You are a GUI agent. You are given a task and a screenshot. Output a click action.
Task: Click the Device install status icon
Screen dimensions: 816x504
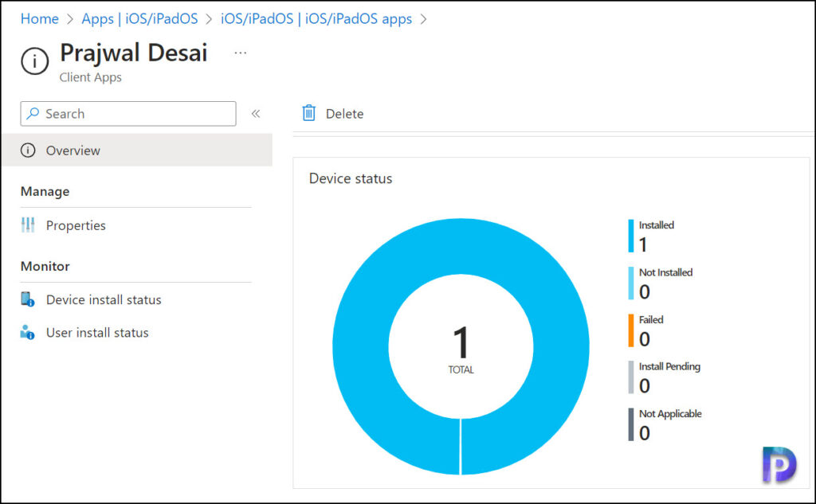(28, 299)
